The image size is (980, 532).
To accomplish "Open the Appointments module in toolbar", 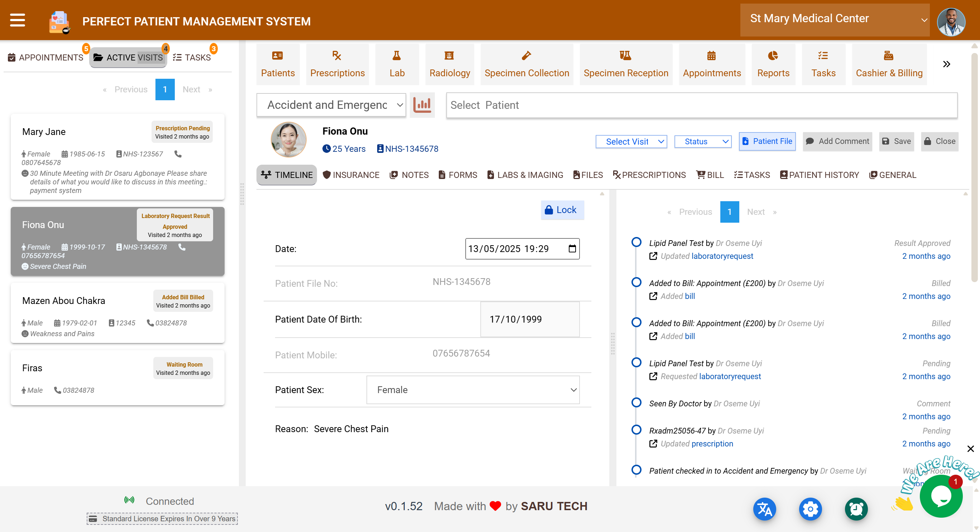I will click(x=711, y=64).
